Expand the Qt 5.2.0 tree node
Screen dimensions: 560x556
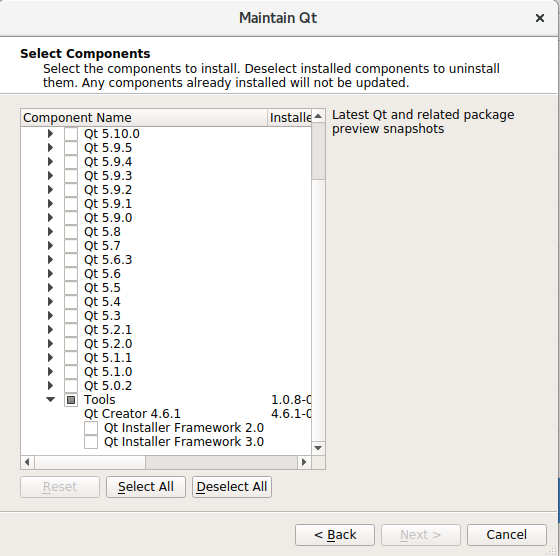coord(50,344)
